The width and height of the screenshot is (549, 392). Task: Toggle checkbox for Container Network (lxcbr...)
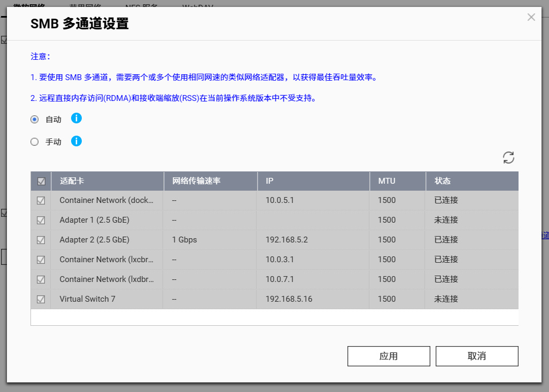click(x=41, y=260)
